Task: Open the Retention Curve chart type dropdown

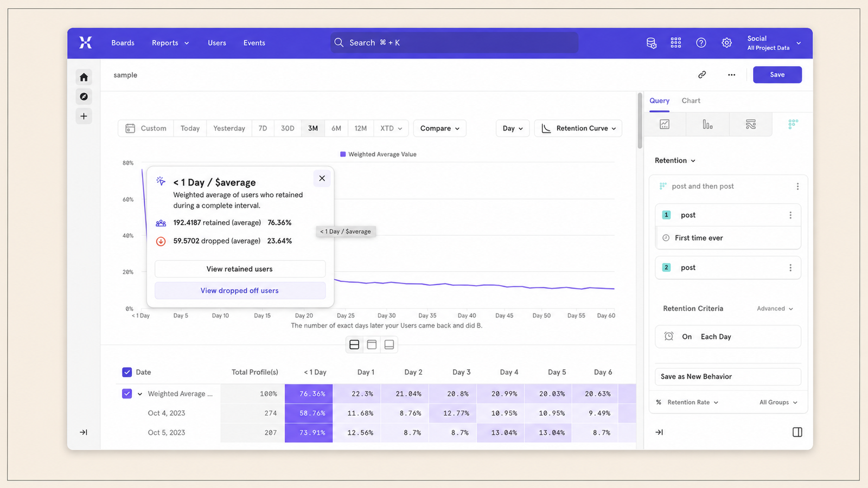Action: [x=578, y=129]
